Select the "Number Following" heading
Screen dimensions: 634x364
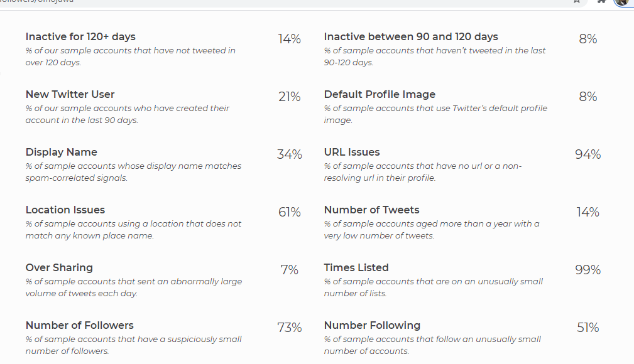(372, 326)
